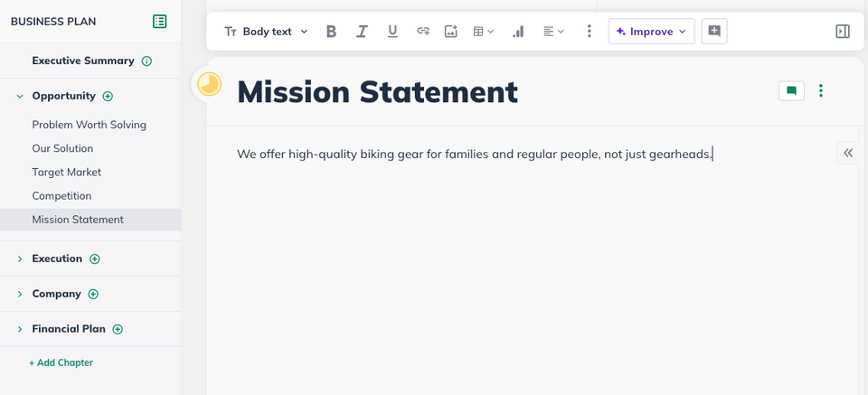868x395 pixels.
Task: Add a section to Financial Plan chapter
Action: (x=118, y=329)
